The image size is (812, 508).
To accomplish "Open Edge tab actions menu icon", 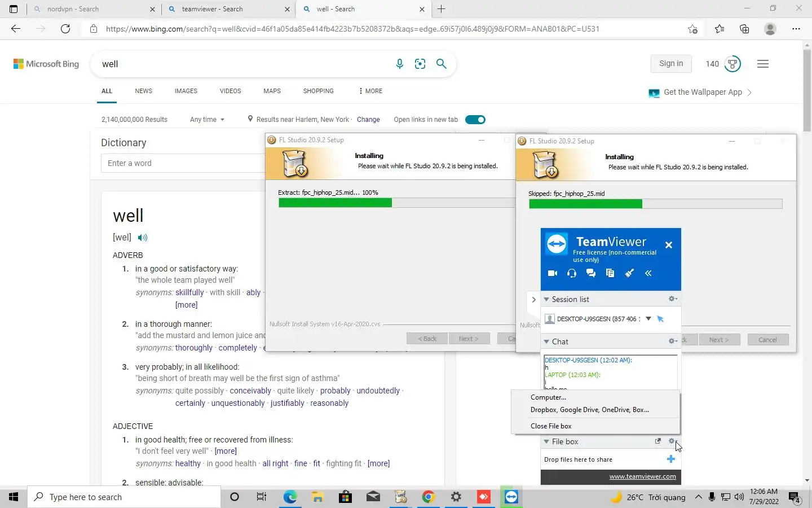I will click(x=14, y=9).
